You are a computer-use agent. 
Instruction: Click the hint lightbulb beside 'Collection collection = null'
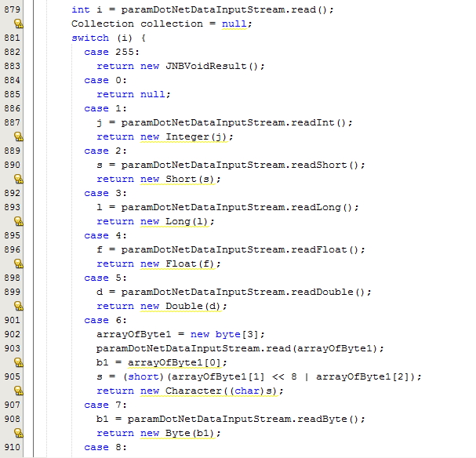pos(19,24)
